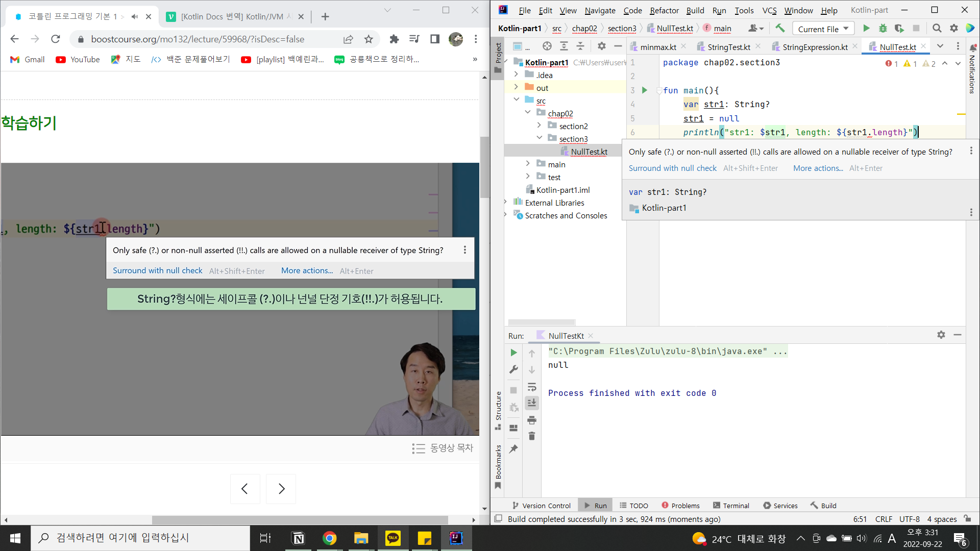This screenshot has width=980, height=551.
Task: Click Windows taskbar search box
Action: (140, 538)
